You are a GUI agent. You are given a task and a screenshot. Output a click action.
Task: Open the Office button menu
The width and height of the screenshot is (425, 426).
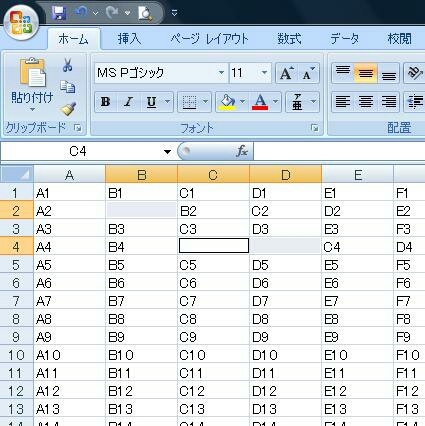[21, 23]
